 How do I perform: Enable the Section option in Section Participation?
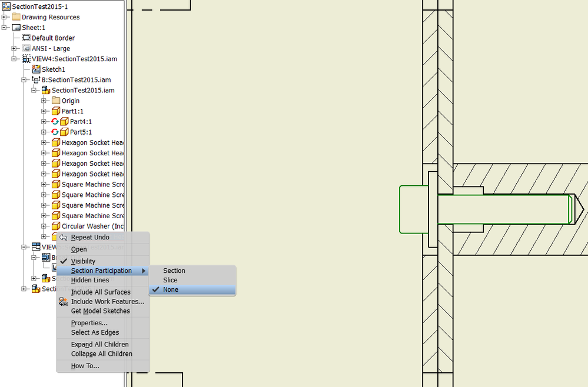(174, 271)
